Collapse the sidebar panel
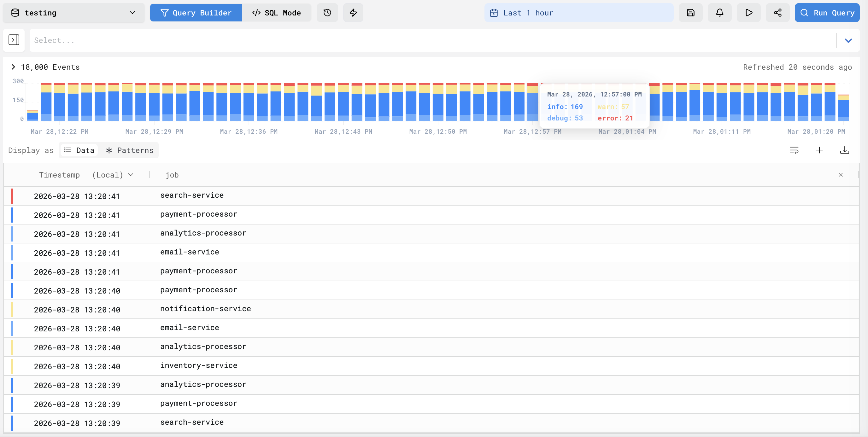Viewport: 868px width, 437px height. (x=14, y=40)
